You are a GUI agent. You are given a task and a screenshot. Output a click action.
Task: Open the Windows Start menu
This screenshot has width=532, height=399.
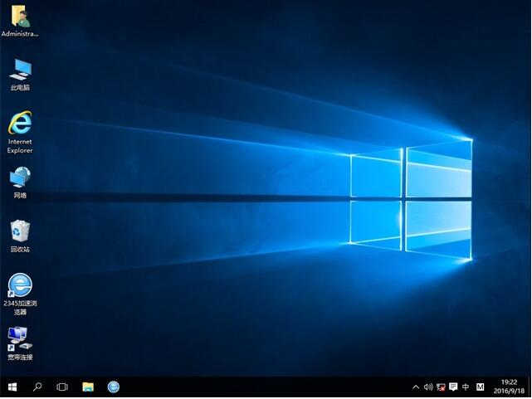(x=12, y=387)
